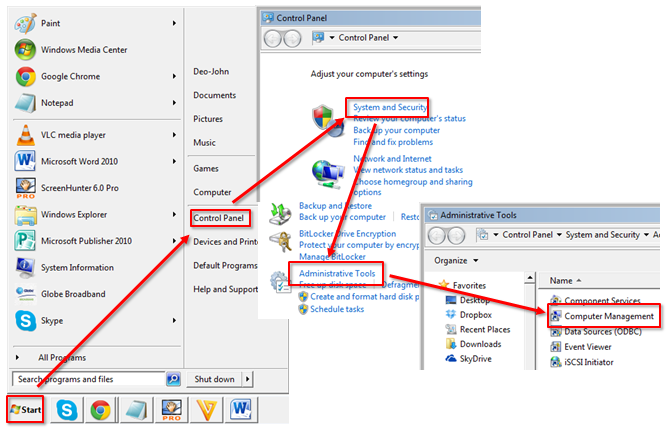Viewport: 669px width, 428px height.
Task: Click Find and fix problems link
Action: pos(393,142)
